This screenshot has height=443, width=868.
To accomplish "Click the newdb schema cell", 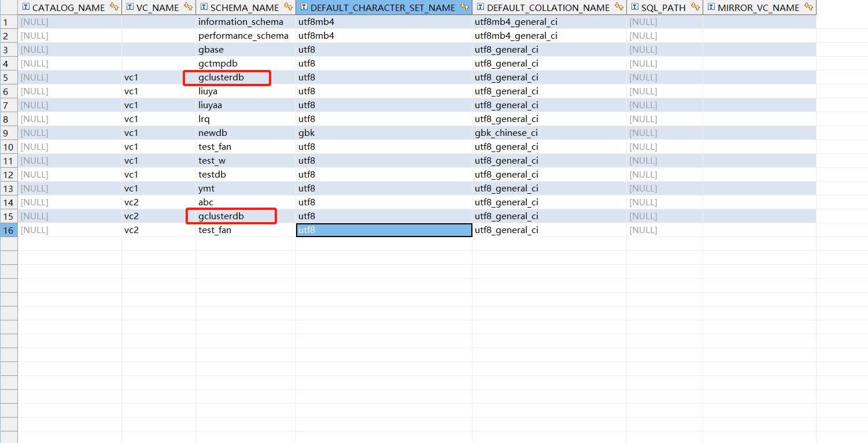I will click(x=246, y=133).
